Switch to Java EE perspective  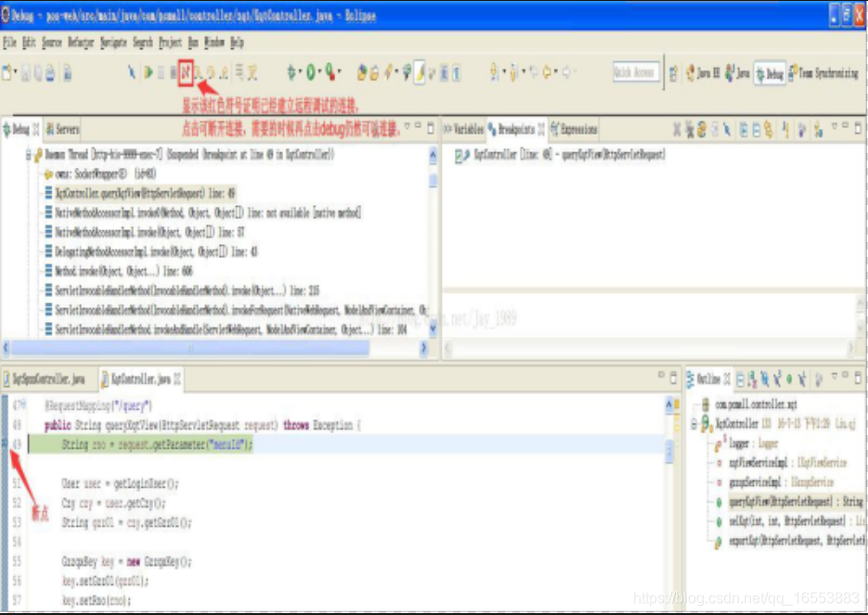[703, 73]
